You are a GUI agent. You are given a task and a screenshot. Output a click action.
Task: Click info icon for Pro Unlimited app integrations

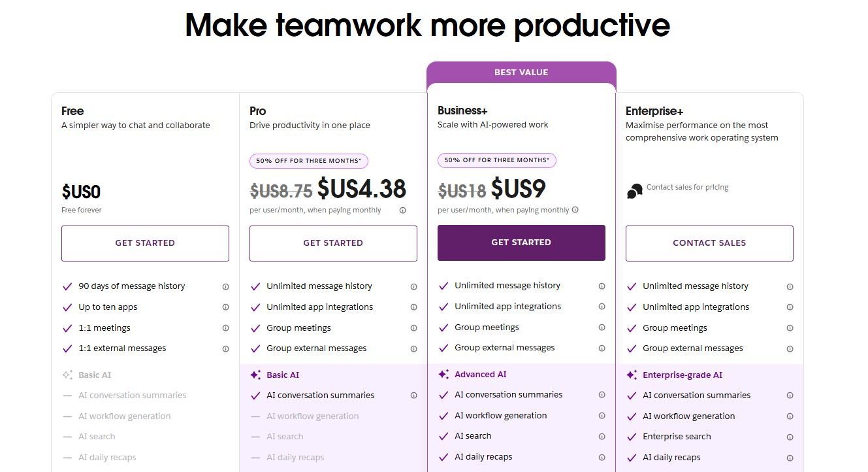point(413,307)
